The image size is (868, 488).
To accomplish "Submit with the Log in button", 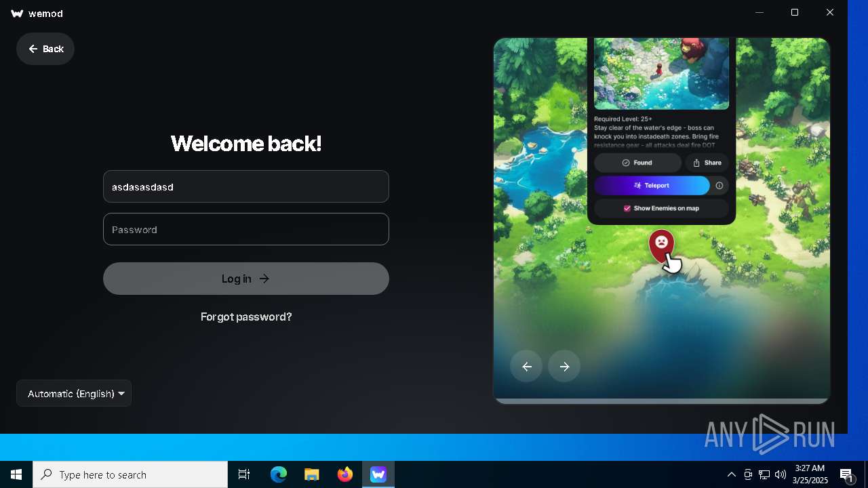I will (x=246, y=279).
